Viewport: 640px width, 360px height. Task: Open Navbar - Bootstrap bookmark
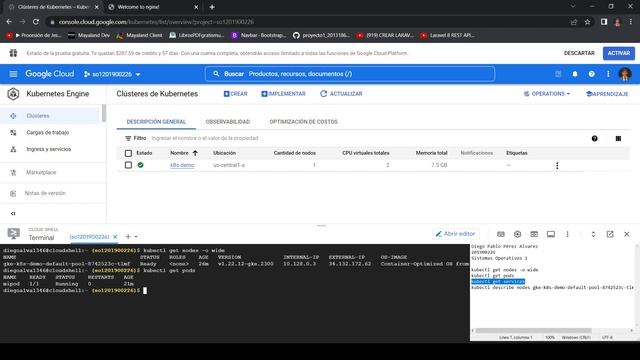[259, 36]
